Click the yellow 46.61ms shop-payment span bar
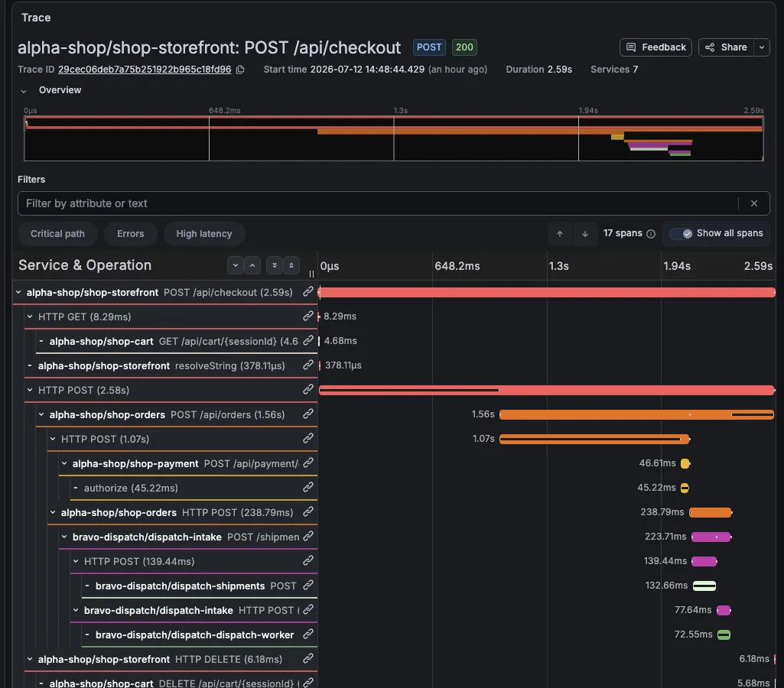Viewport: 784px width, 688px height. [685, 463]
